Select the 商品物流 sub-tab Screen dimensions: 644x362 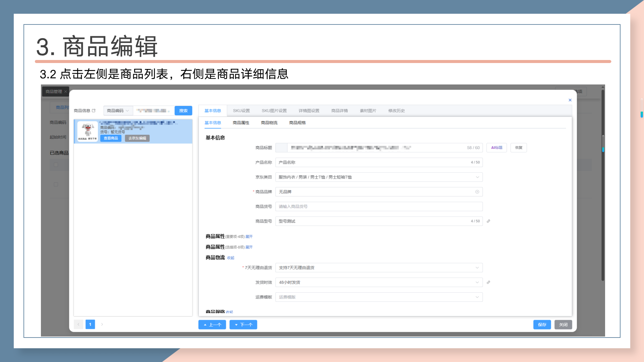pos(269,123)
